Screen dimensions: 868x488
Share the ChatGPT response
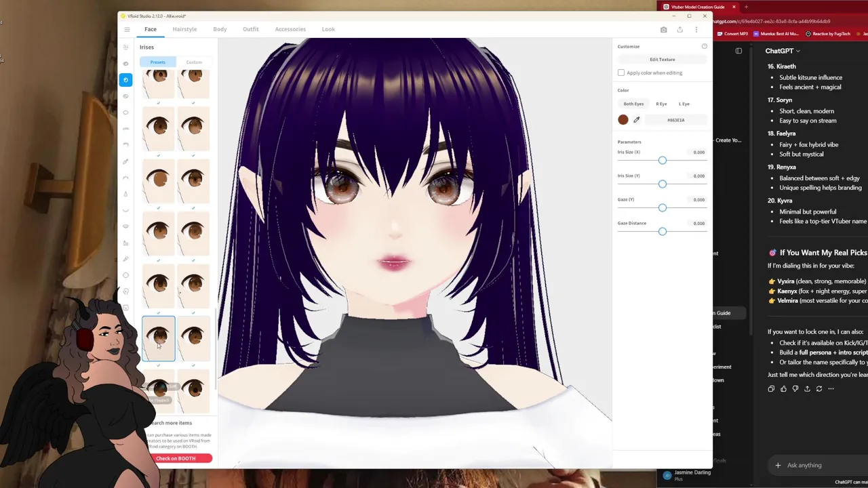tap(807, 389)
